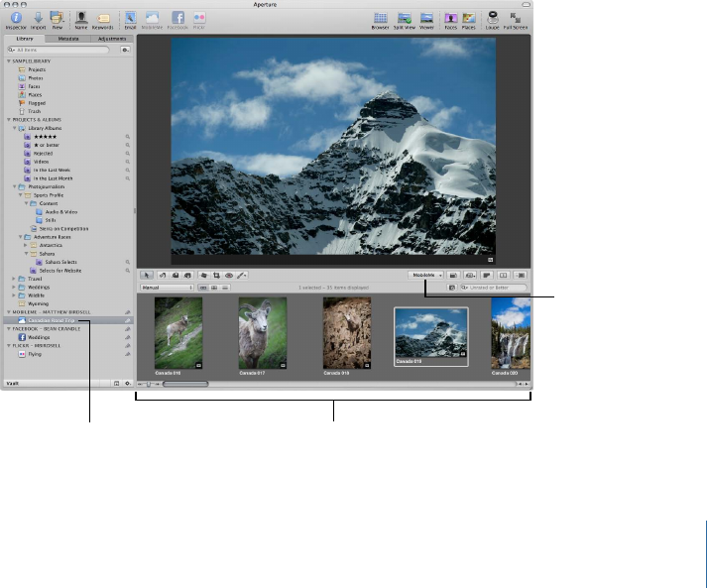Switch to Browser-only layout
Image resolution: width=707 pixels, height=588 pixels.
tap(380, 16)
